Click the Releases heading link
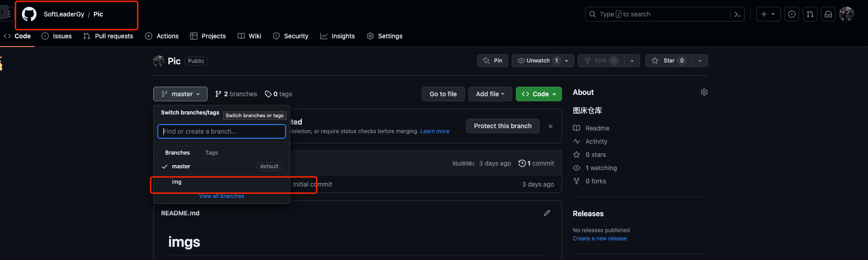Image resolution: width=868 pixels, height=260 pixels. 588,213
